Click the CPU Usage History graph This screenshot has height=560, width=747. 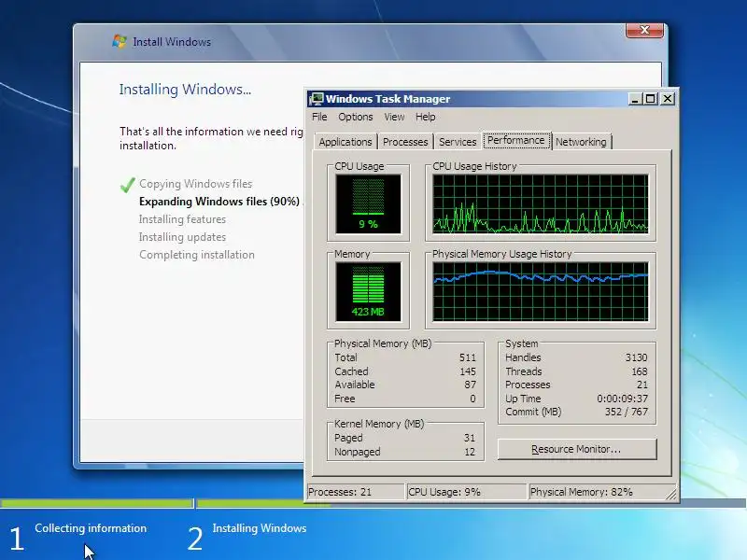coord(541,203)
